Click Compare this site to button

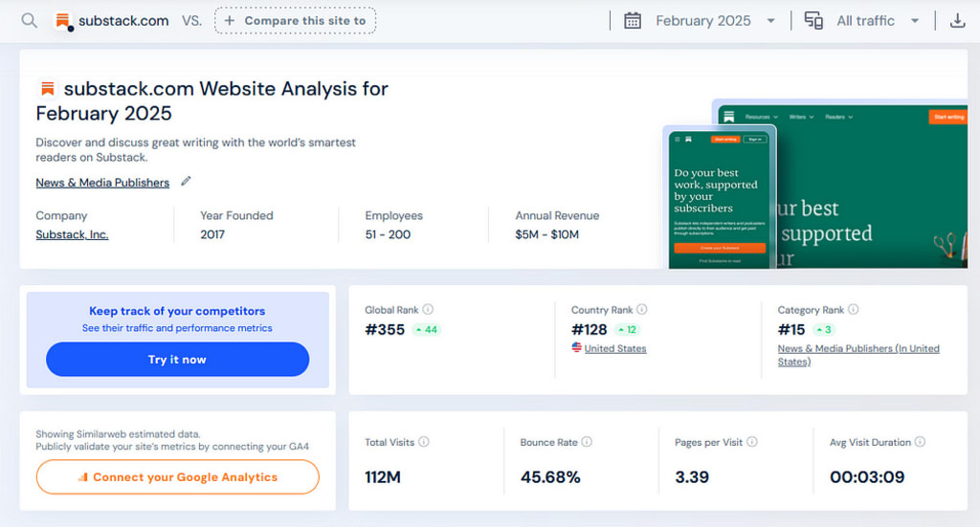pos(295,21)
